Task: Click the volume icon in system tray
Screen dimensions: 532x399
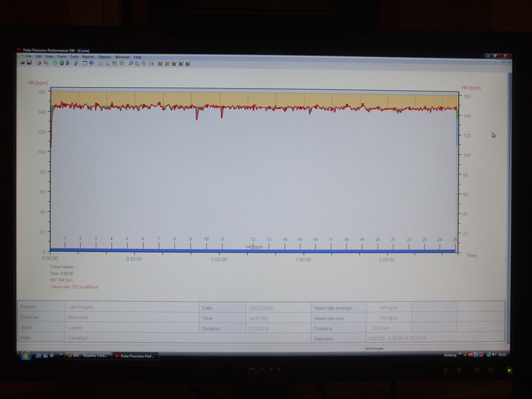Action: tap(494, 355)
